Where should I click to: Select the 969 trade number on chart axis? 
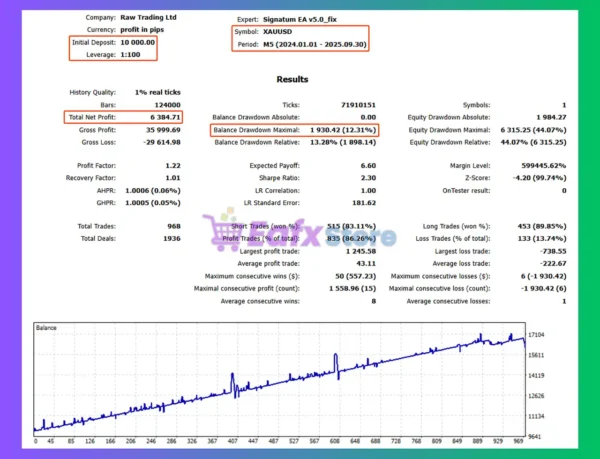coord(518,441)
